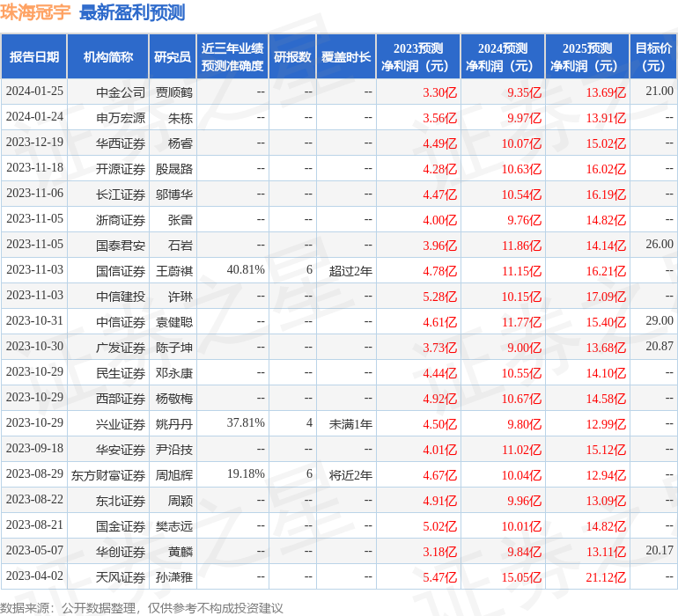Select researcher 邓永康
The width and height of the screenshot is (678, 616).
173,372
